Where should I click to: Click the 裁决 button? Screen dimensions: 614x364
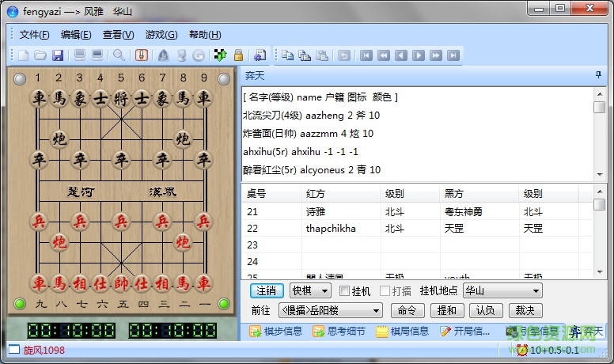pyautogui.click(x=525, y=311)
